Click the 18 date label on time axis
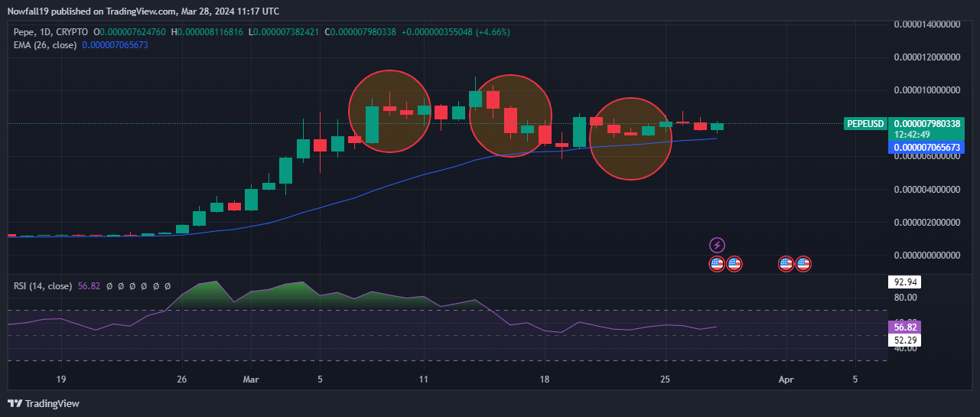The height and width of the screenshot is (417, 980). coord(544,379)
